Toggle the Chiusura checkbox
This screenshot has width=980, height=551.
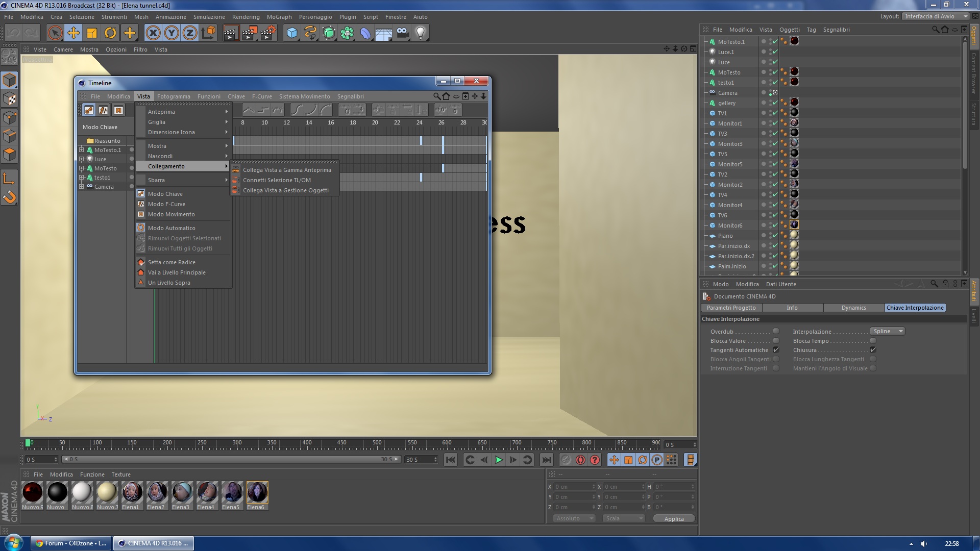[x=873, y=350]
